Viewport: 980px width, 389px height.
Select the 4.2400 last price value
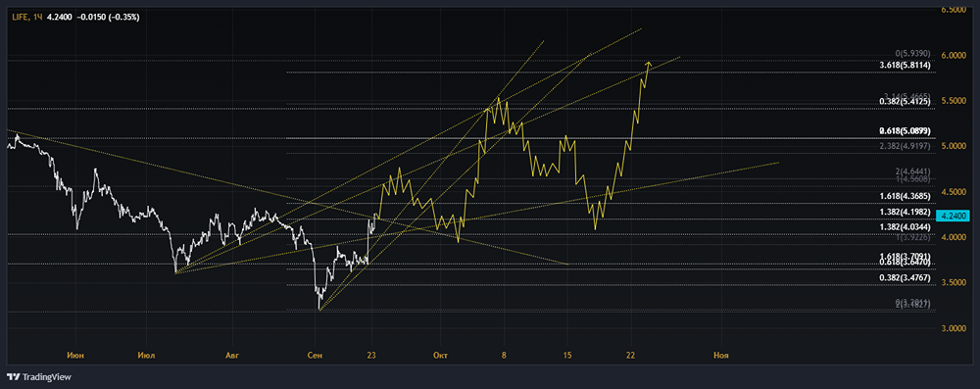coord(60,17)
